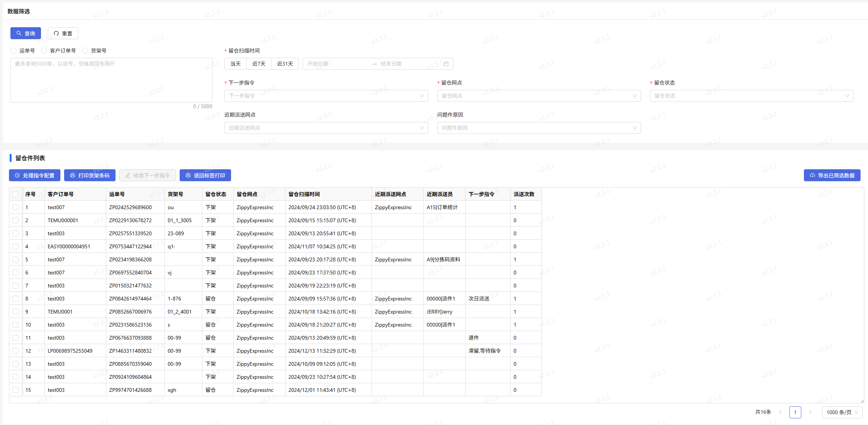Choose the 近7天 quick range tab
The image size is (868, 425).
259,64
